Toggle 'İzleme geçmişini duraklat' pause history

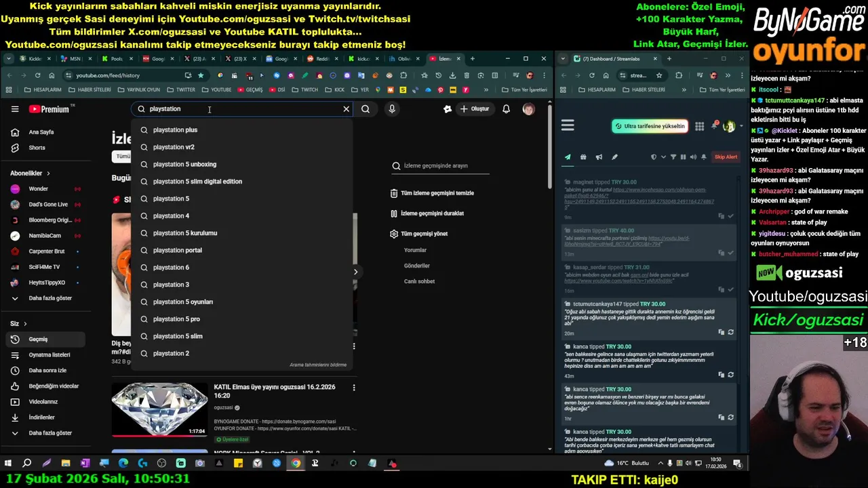pos(427,213)
